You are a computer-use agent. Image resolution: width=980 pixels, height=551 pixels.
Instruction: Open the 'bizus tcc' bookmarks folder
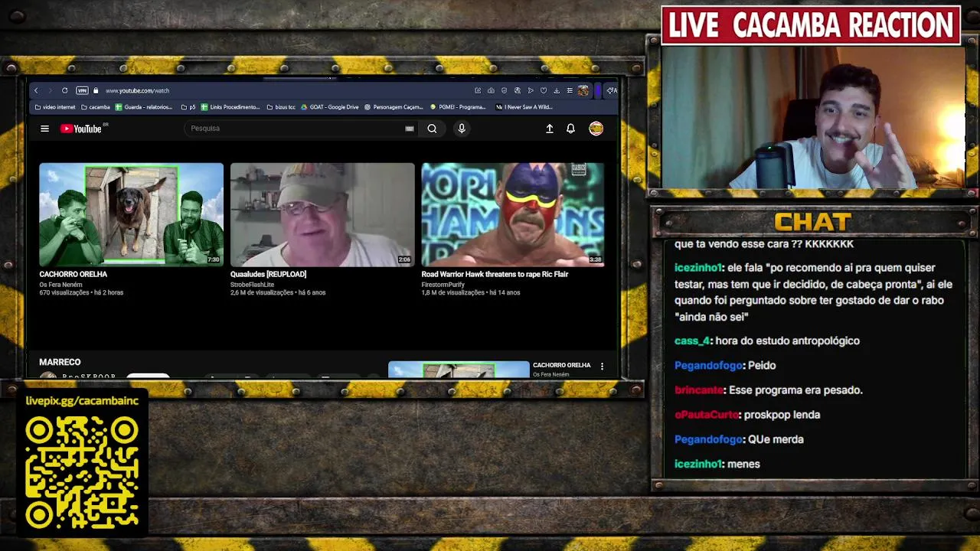click(x=281, y=107)
